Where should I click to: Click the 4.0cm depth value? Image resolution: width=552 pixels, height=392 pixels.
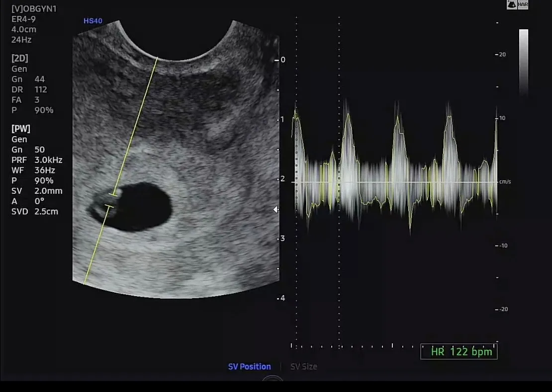23,29
